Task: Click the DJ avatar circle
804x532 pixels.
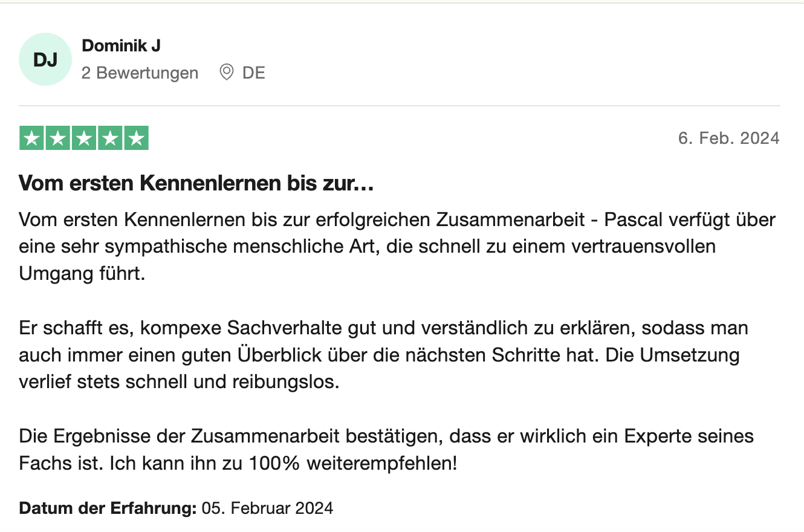Action: (x=45, y=59)
